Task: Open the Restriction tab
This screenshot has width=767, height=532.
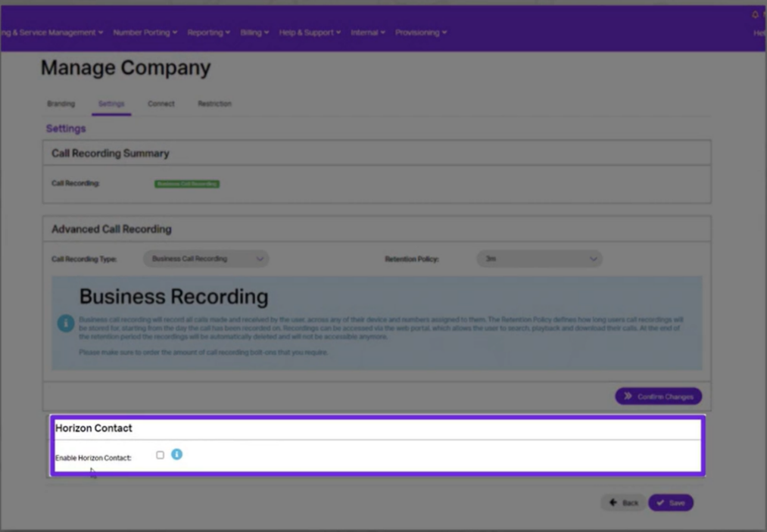Action: (x=215, y=104)
